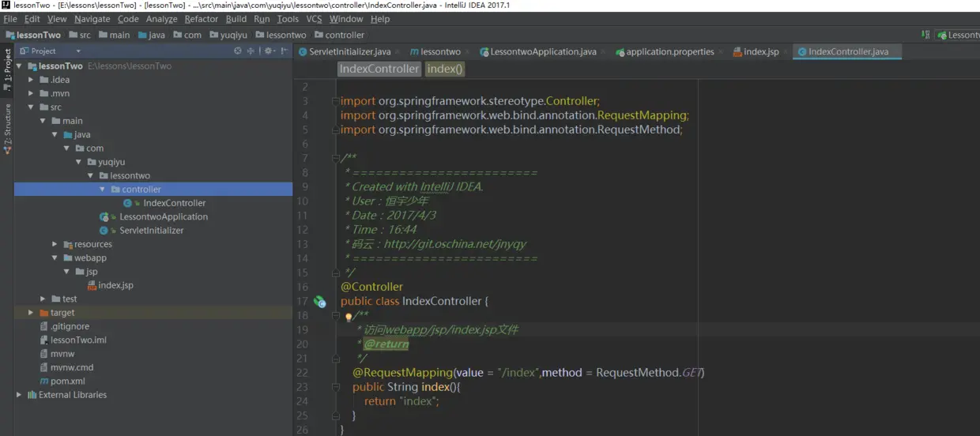Close the ServletInitializer.java tab
This screenshot has height=436, width=980.
coord(399,52)
